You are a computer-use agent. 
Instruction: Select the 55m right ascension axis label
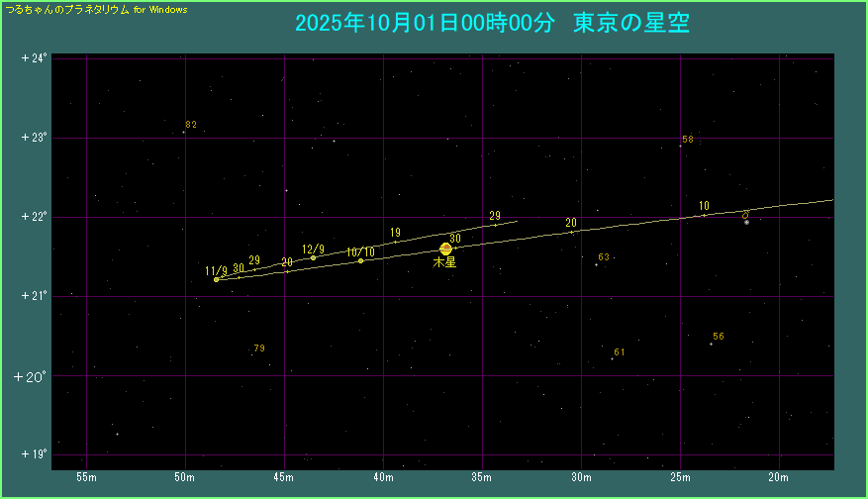coord(87,479)
